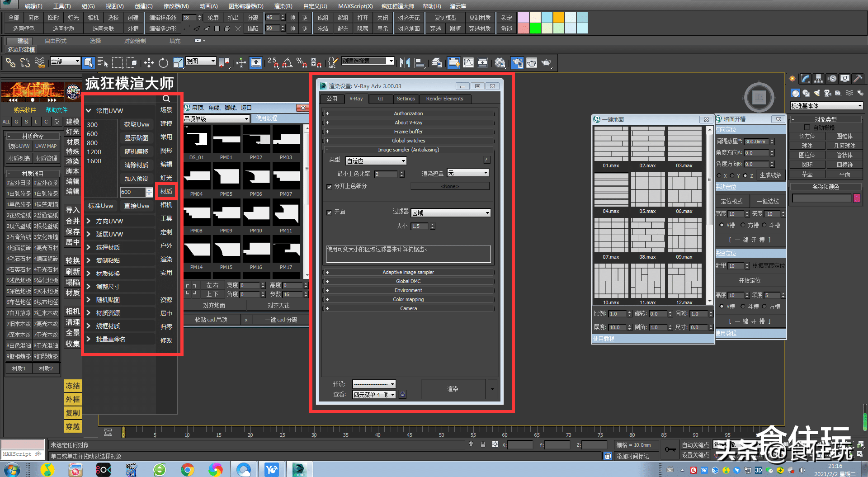The width and height of the screenshot is (868, 477).
Task: Open the 吊顶单级 dropdown
Action: [x=216, y=118]
